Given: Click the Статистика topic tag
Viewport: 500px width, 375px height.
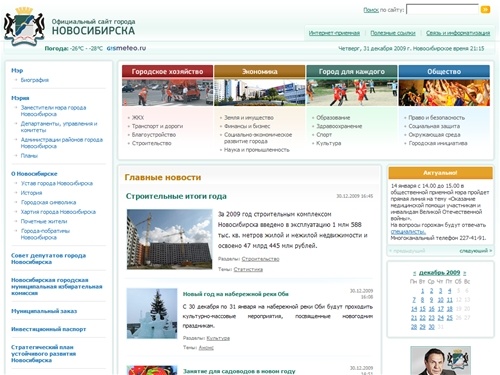Looking at the screenshot, I should (x=248, y=269).
